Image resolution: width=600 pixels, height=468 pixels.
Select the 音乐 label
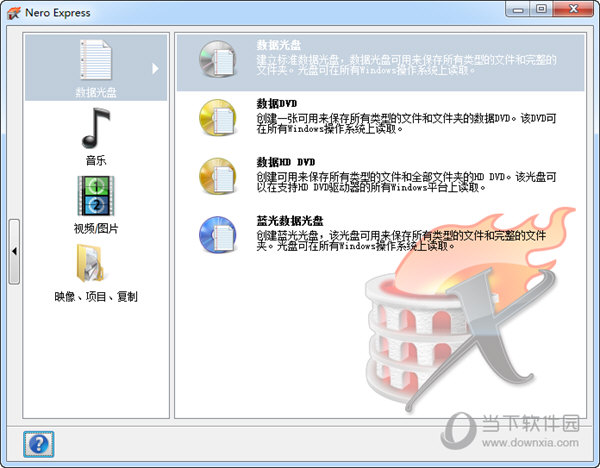point(96,160)
